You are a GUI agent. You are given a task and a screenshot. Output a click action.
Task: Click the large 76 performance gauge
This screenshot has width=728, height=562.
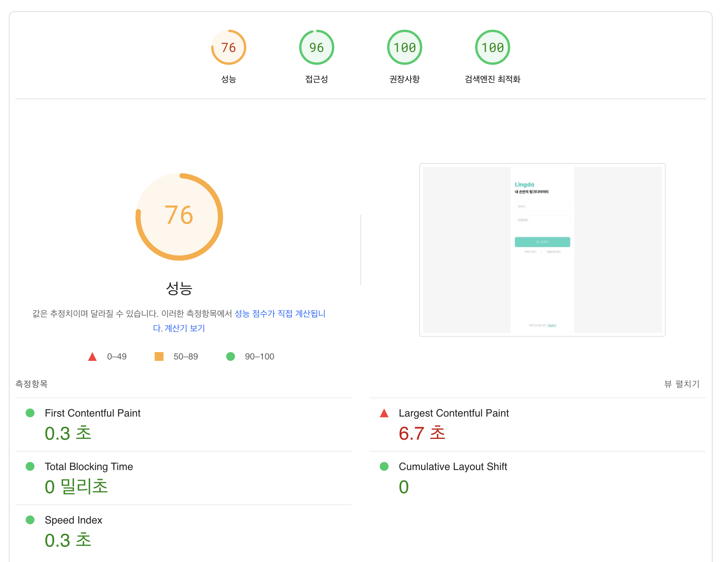pyautogui.click(x=179, y=217)
